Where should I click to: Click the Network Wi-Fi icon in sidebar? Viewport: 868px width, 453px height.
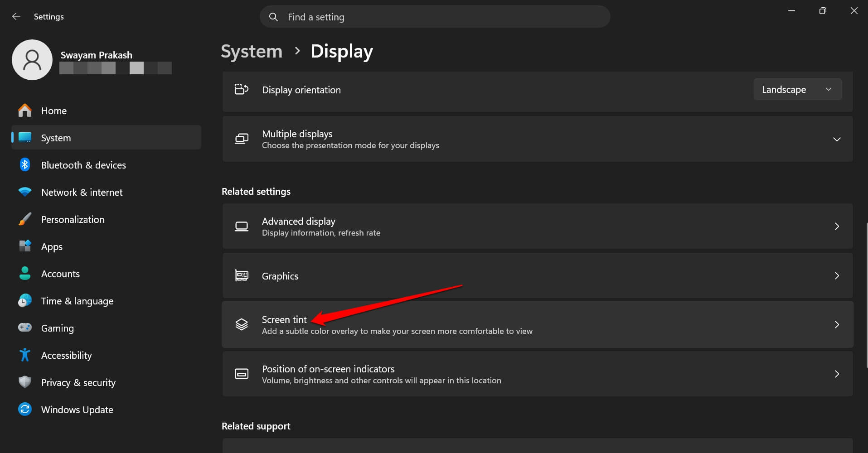[25, 192]
